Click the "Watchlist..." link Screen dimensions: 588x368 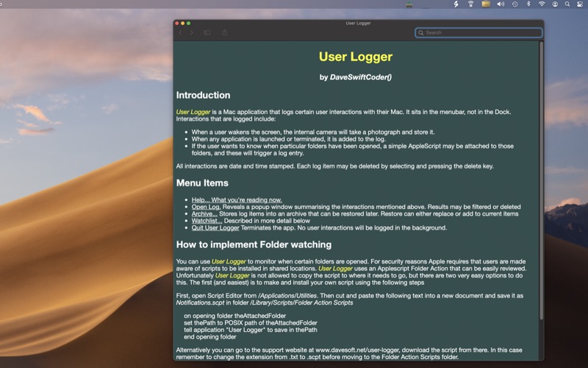click(x=207, y=221)
